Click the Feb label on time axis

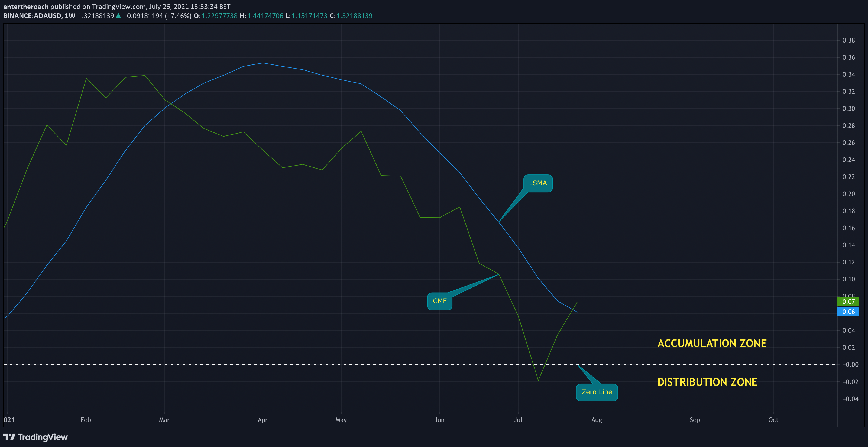coord(86,420)
